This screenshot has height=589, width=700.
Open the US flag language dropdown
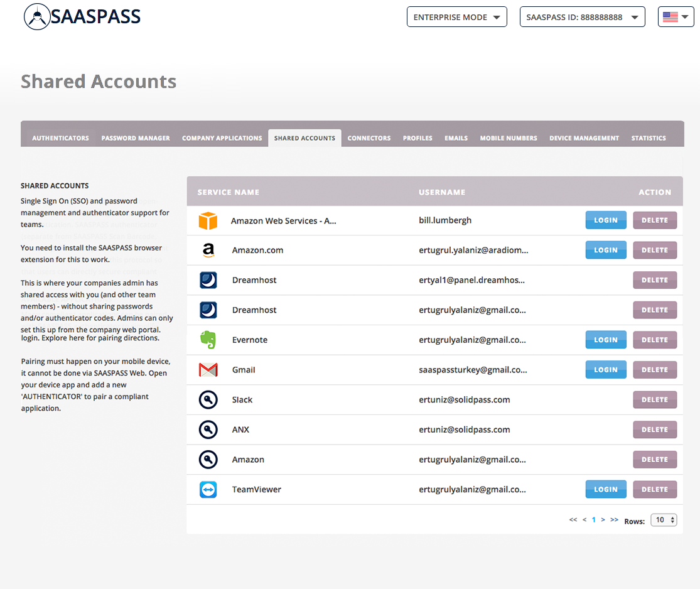(676, 17)
